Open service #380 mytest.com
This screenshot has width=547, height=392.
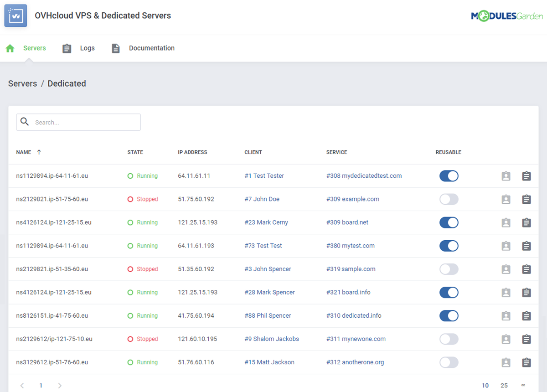point(351,246)
